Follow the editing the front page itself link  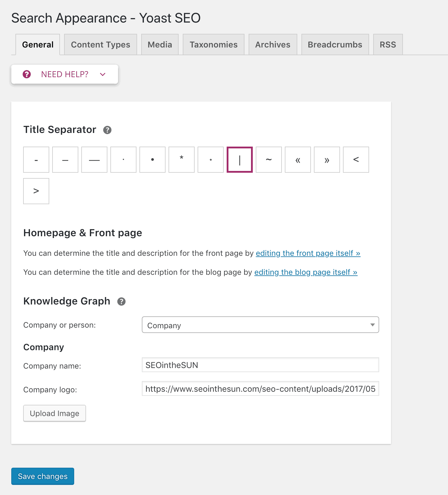(x=308, y=253)
